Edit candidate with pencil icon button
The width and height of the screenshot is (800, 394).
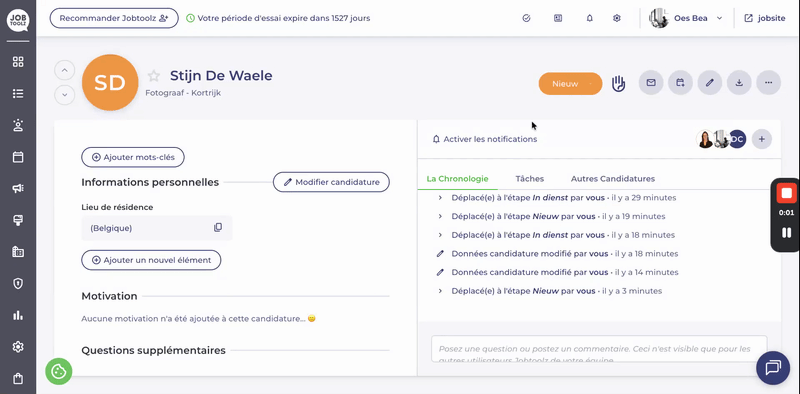click(710, 83)
